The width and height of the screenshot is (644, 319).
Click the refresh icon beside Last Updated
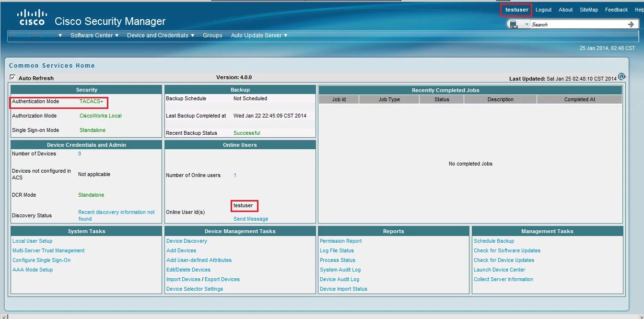(622, 76)
